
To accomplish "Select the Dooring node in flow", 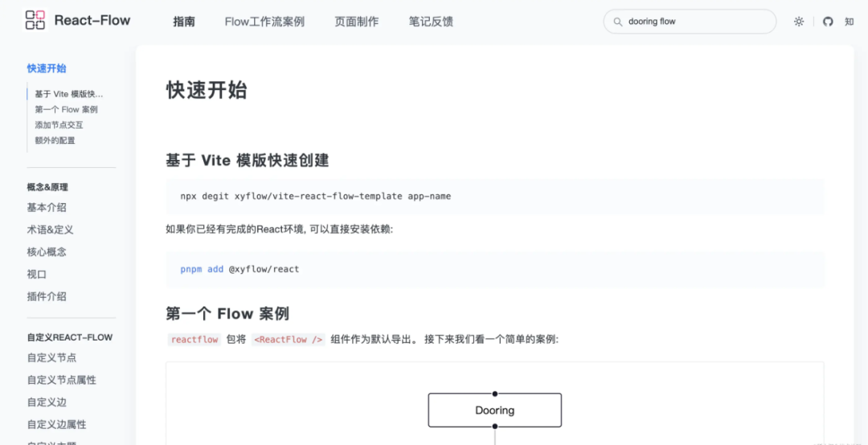I will tap(495, 410).
